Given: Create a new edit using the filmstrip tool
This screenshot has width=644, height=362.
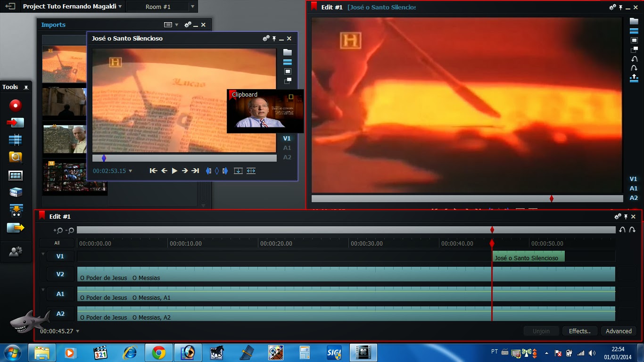Looking at the screenshot, I should [x=16, y=140].
